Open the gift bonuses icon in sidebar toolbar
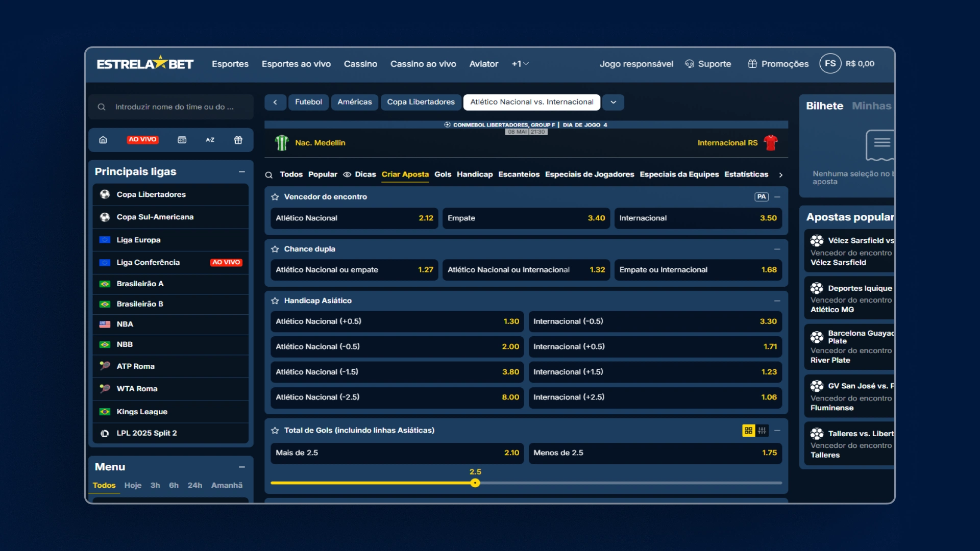This screenshot has height=551, width=980. [238, 140]
